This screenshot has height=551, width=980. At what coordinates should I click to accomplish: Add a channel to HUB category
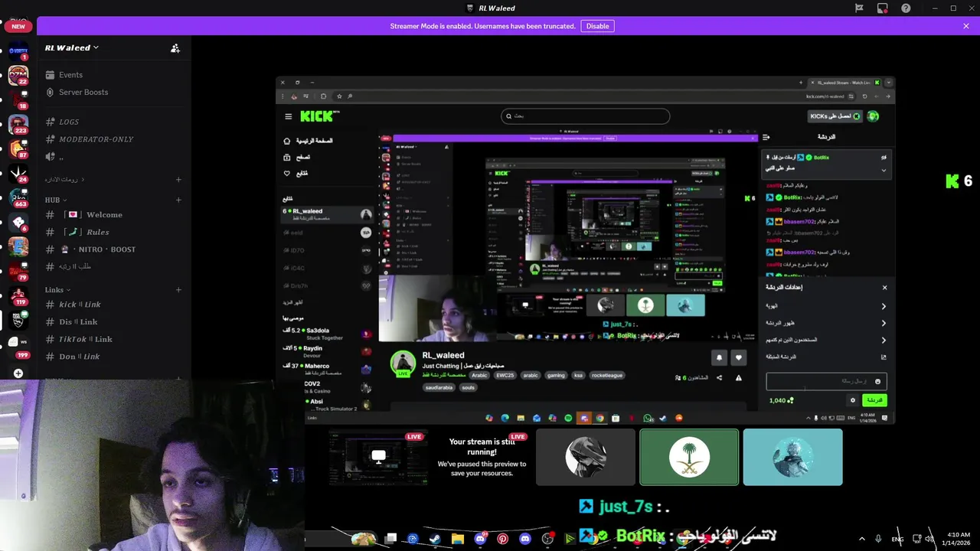[178, 200]
